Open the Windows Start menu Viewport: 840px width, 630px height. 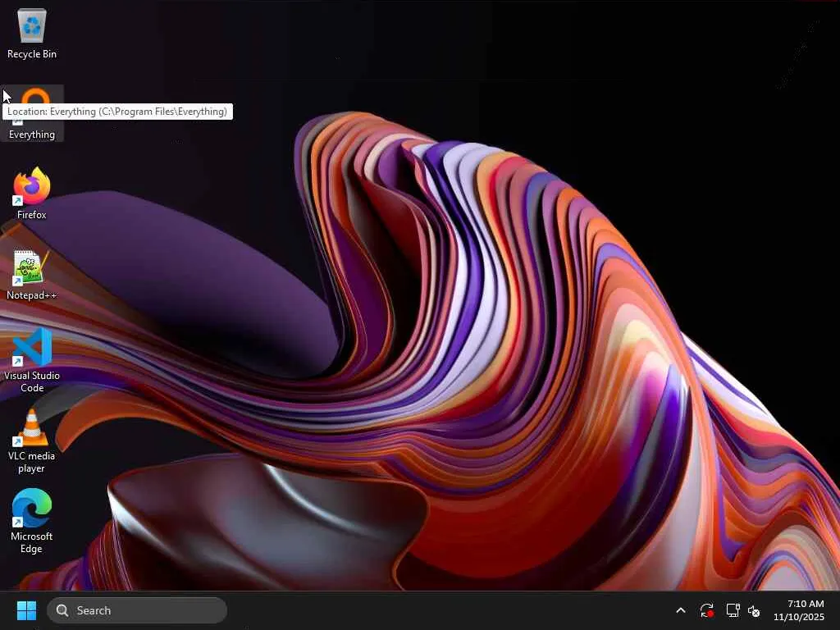pyautogui.click(x=26, y=610)
